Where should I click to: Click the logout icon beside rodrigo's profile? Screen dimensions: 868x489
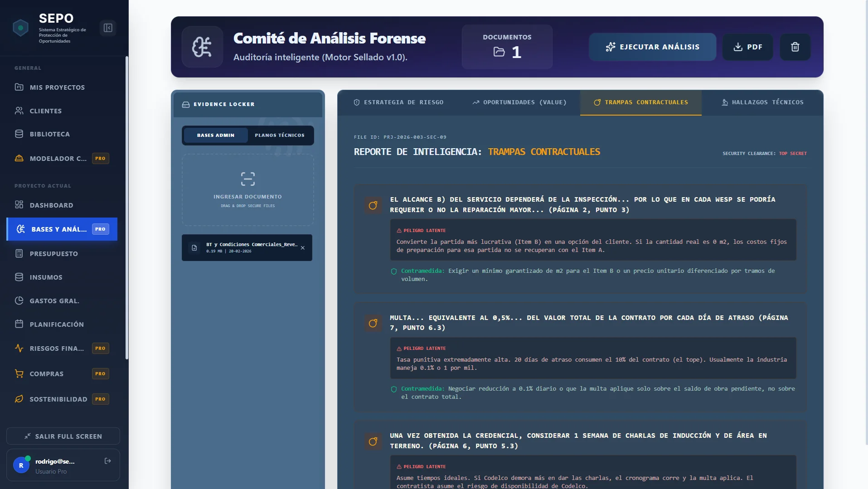[107, 461]
